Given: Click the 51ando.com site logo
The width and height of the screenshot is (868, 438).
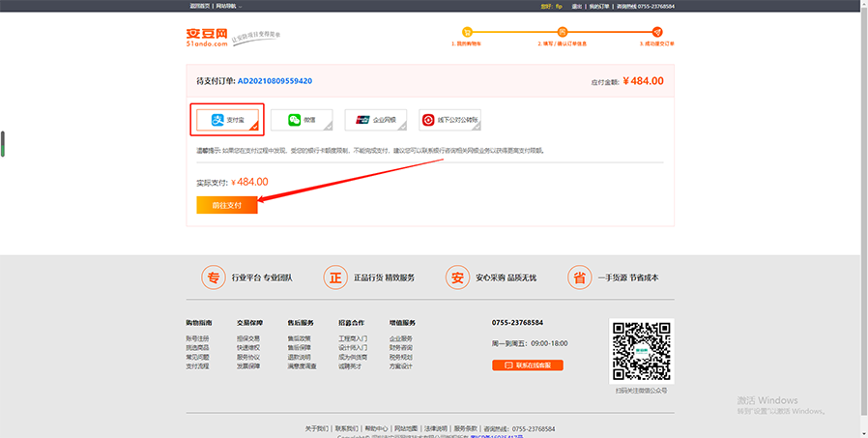Looking at the screenshot, I should (207, 37).
